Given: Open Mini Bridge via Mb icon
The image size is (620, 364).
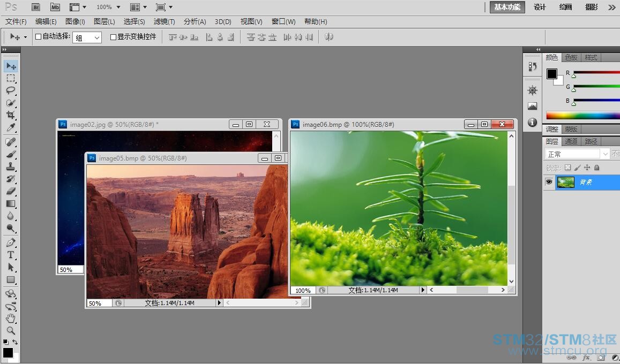Looking at the screenshot, I should (x=55, y=7).
